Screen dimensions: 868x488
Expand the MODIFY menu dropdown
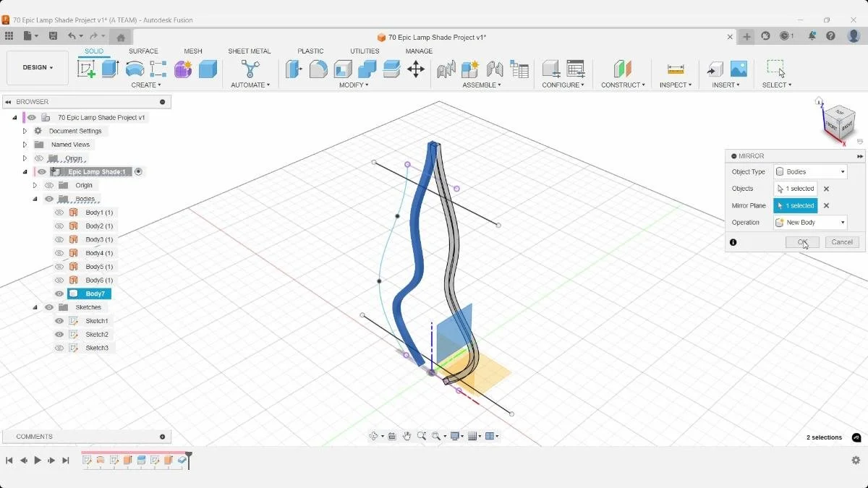pyautogui.click(x=354, y=85)
